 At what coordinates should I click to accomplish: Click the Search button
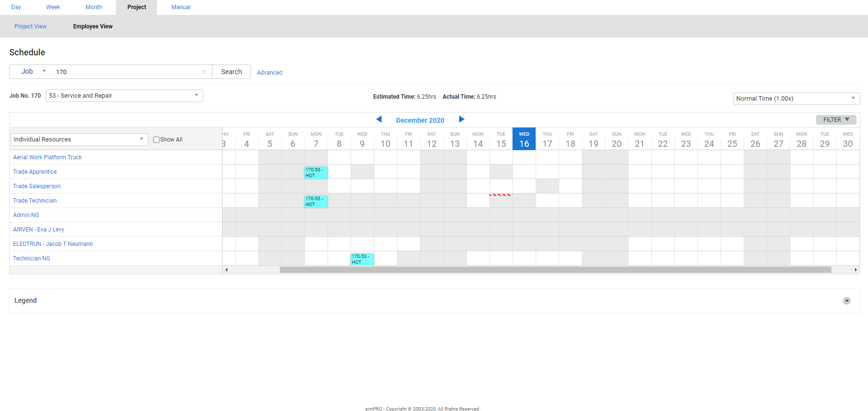[x=232, y=72]
